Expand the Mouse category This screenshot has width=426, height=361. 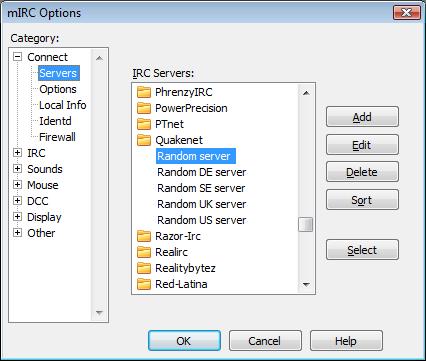[x=17, y=185]
